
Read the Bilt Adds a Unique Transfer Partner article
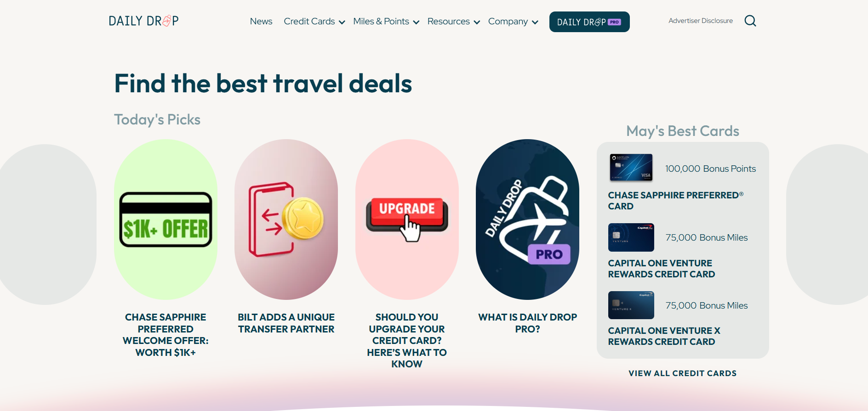(286, 323)
